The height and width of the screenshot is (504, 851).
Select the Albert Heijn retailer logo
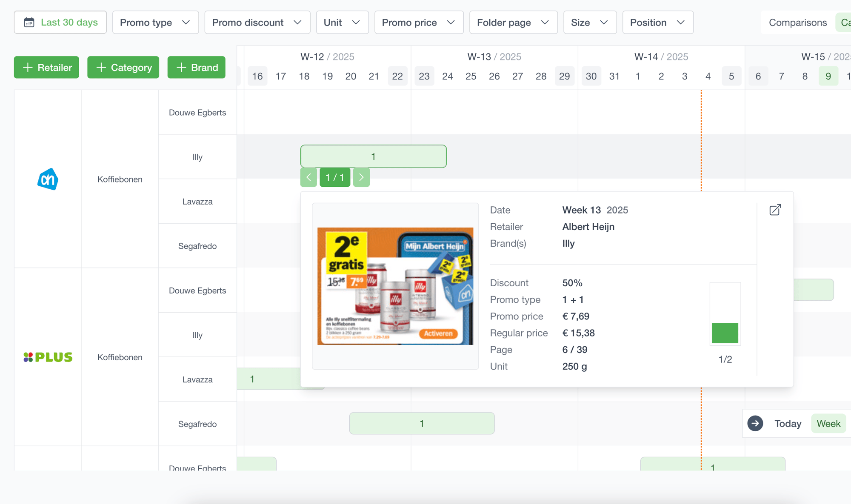coord(48,179)
